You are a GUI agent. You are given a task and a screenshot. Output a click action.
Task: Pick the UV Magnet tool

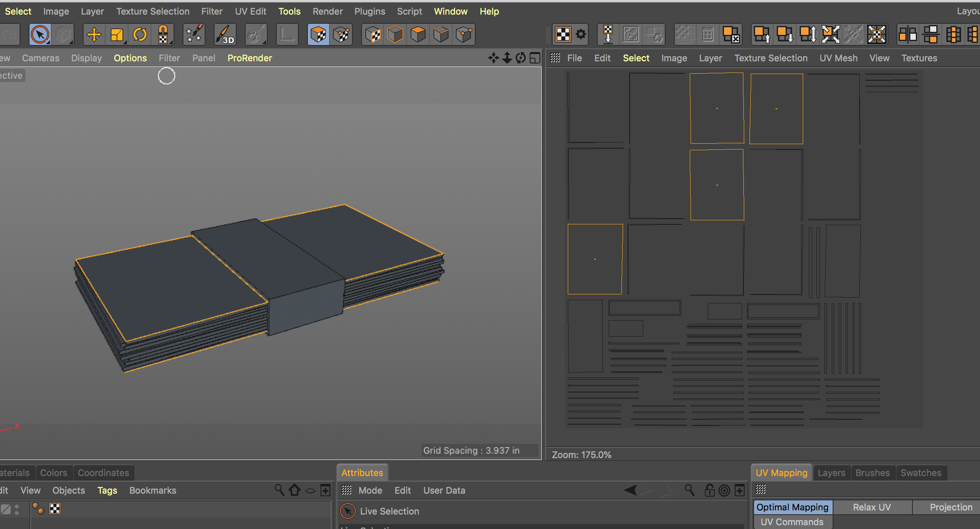click(x=163, y=34)
